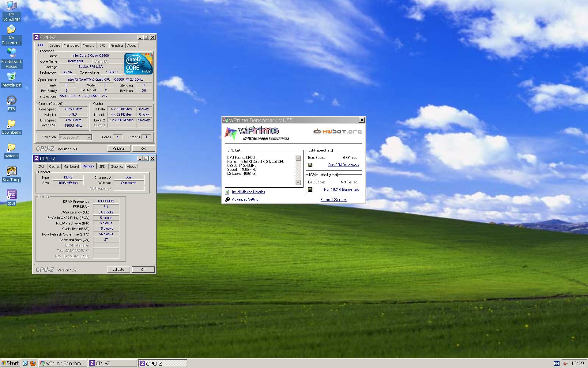The height and width of the screenshot is (368, 588).
Task: Open Install Missing Libraries link
Action: 248,192
